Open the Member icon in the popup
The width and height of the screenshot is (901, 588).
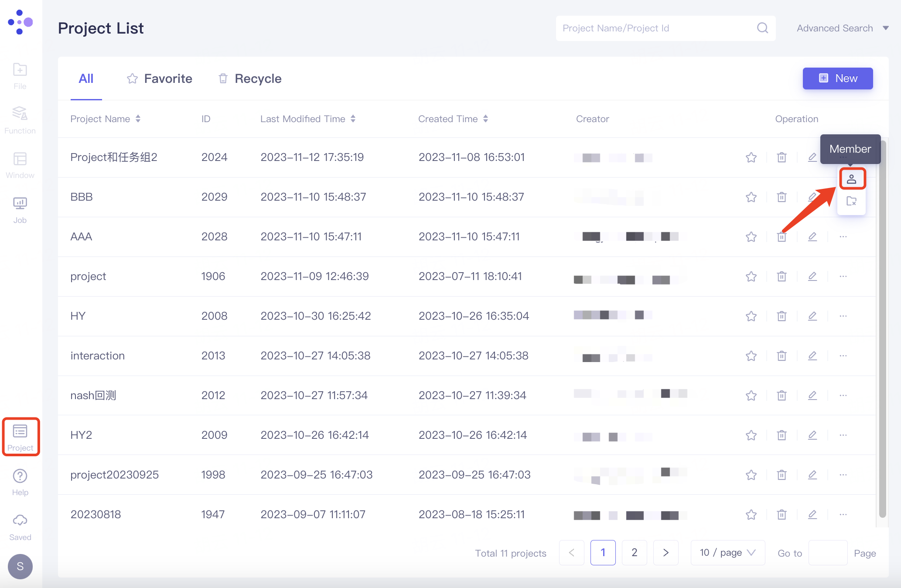click(x=851, y=179)
